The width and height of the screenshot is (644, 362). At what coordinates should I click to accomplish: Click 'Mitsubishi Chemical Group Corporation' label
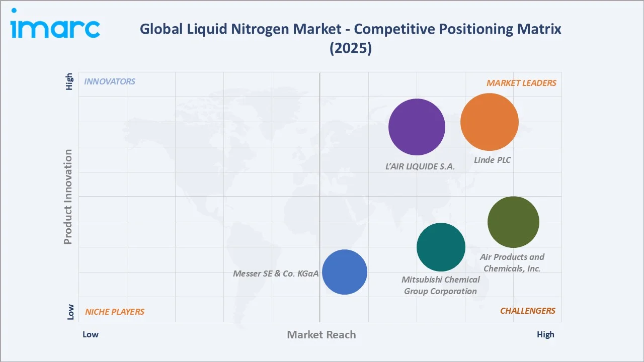pos(441,285)
